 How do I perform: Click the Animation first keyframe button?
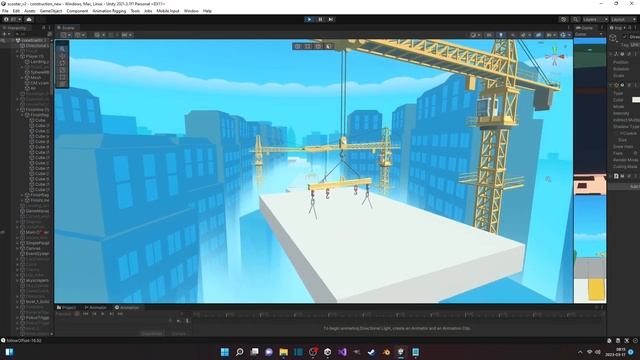pyautogui.click(x=85, y=314)
